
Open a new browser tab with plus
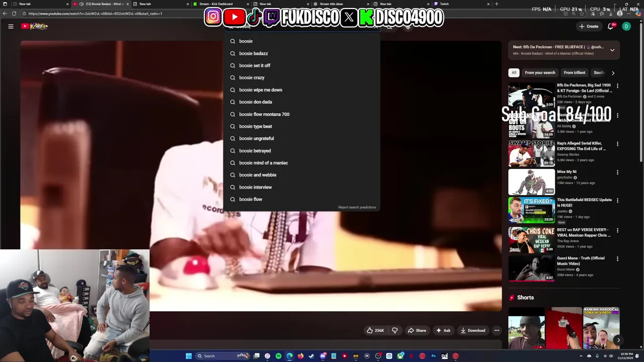click(497, 4)
